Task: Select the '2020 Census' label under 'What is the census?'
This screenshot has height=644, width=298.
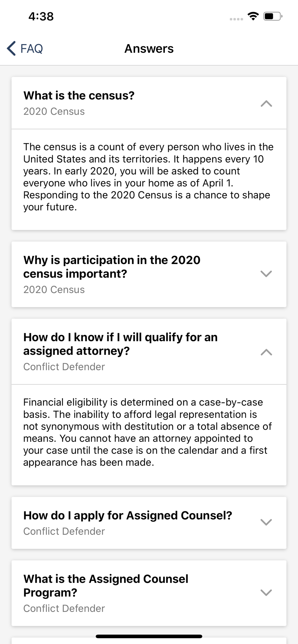Action: tap(54, 111)
